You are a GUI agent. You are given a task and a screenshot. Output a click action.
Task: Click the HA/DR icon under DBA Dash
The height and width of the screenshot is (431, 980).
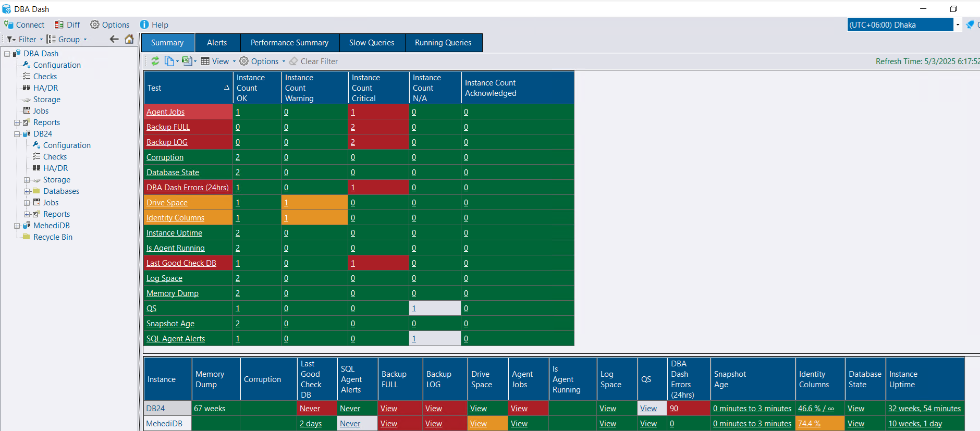[x=27, y=88]
